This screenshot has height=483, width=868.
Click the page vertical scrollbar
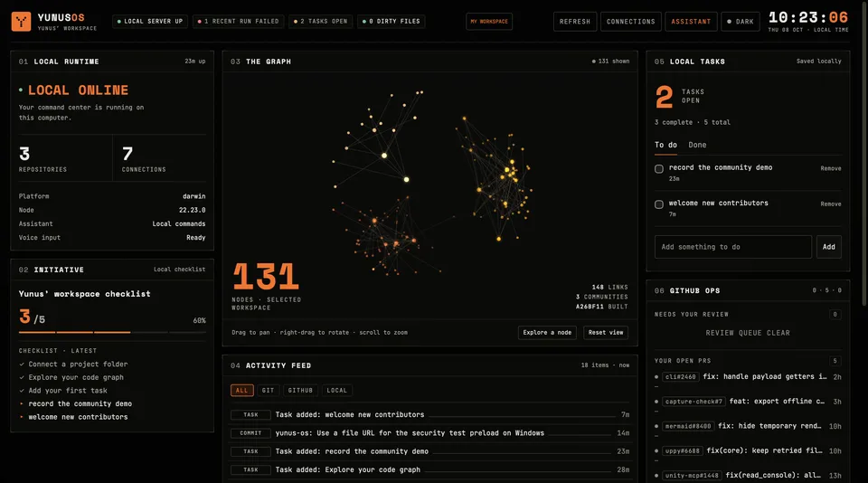click(x=864, y=153)
